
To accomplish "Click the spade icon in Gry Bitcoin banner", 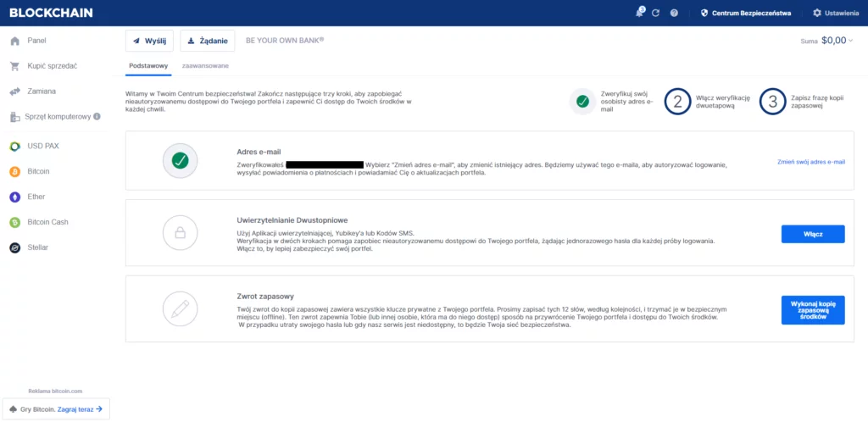I will [14, 409].
